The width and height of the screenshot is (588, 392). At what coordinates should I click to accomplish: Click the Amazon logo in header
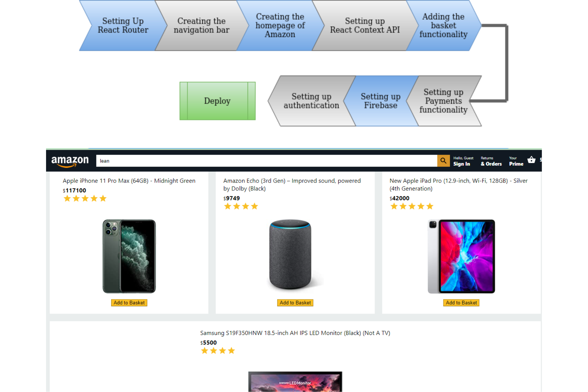click(70, 161)
